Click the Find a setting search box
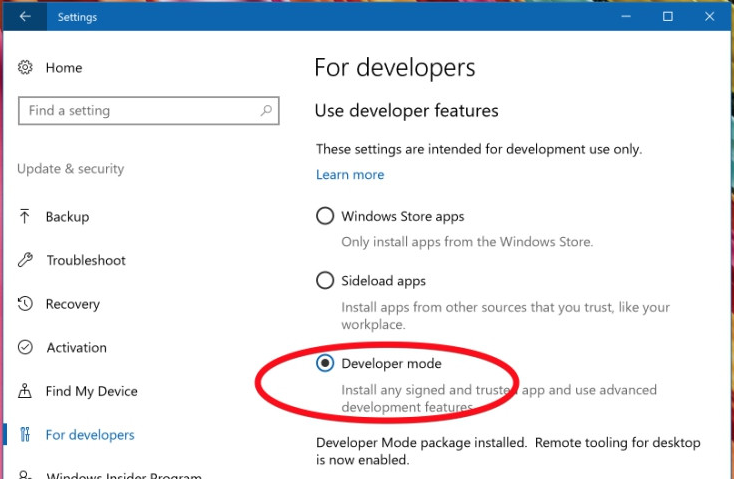Image resolution: width=734 pixels, height=479 pixels. pos(138,111)
